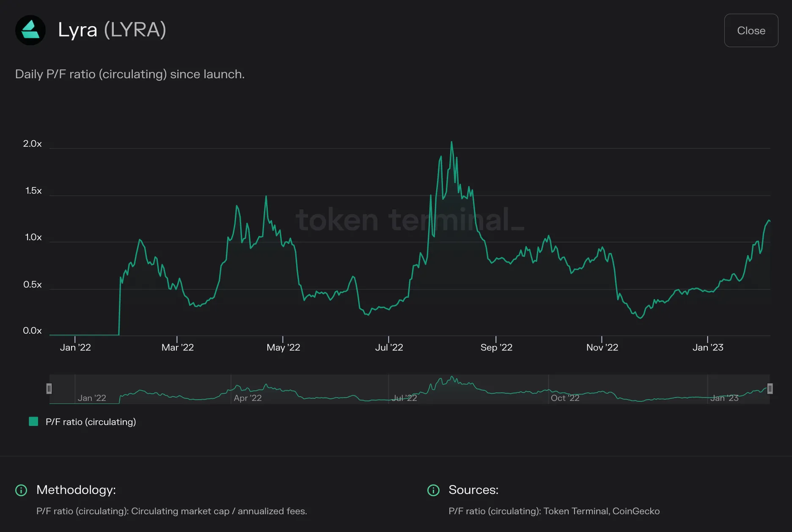The width and height of the screenshot is (792, 532).
Task: Click the Sources heading
Action: tap(473, 490)
